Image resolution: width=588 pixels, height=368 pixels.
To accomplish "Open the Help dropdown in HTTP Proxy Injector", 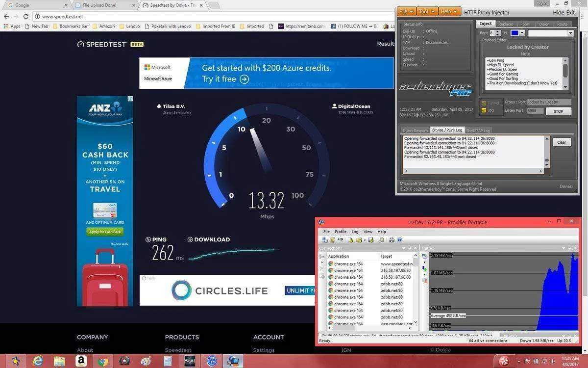I will pos(449,11).
